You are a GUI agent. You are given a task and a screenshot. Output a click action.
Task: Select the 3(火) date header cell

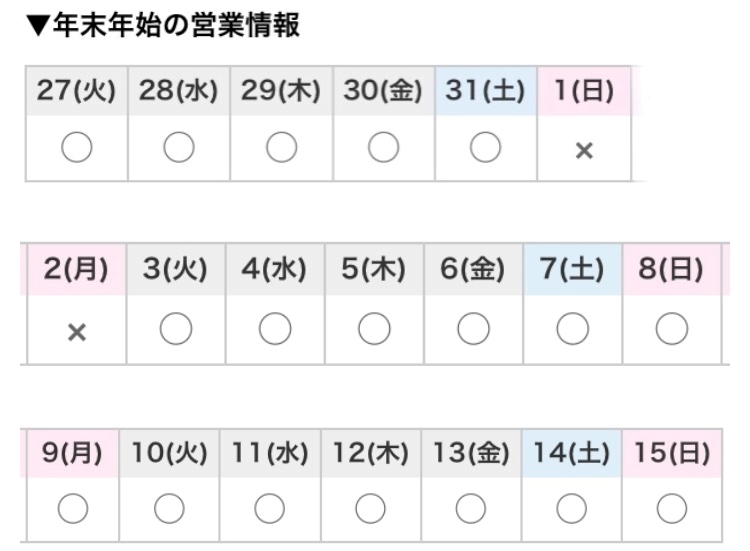(175, 271)
